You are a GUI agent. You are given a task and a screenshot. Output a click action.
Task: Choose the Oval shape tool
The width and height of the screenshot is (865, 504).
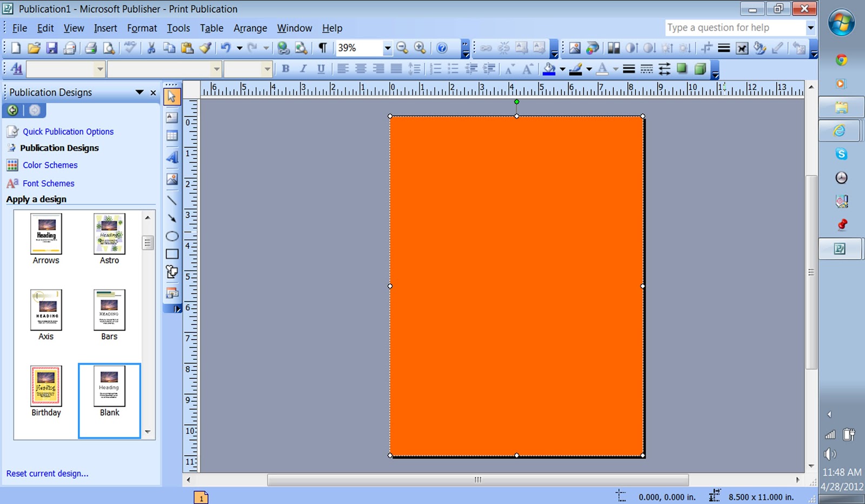point(172,236)
